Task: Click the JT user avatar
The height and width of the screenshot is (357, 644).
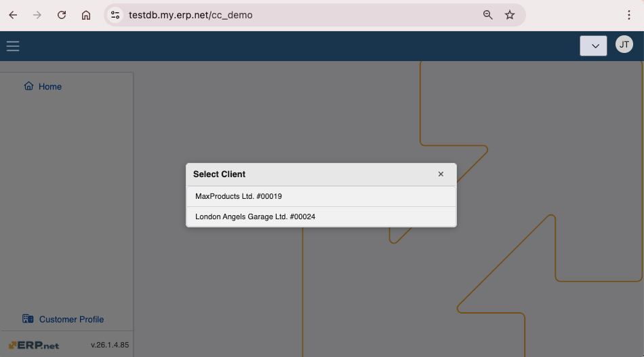Action: [x=624, y=45]
